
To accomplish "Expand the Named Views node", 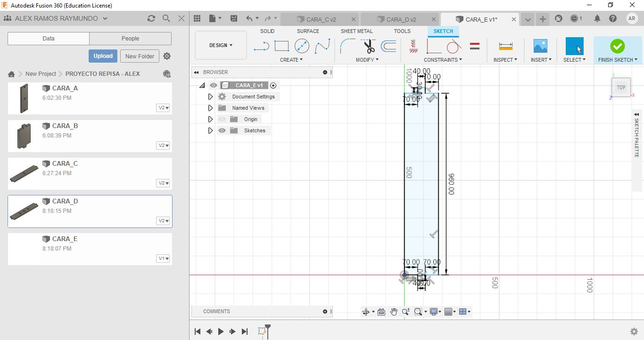I will (x=210, y=108).
